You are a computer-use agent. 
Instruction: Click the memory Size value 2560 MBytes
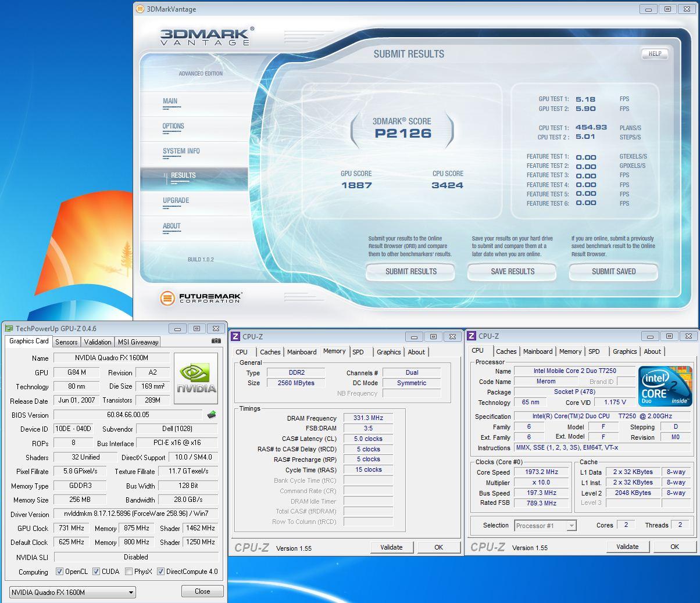tap(297, 383)
